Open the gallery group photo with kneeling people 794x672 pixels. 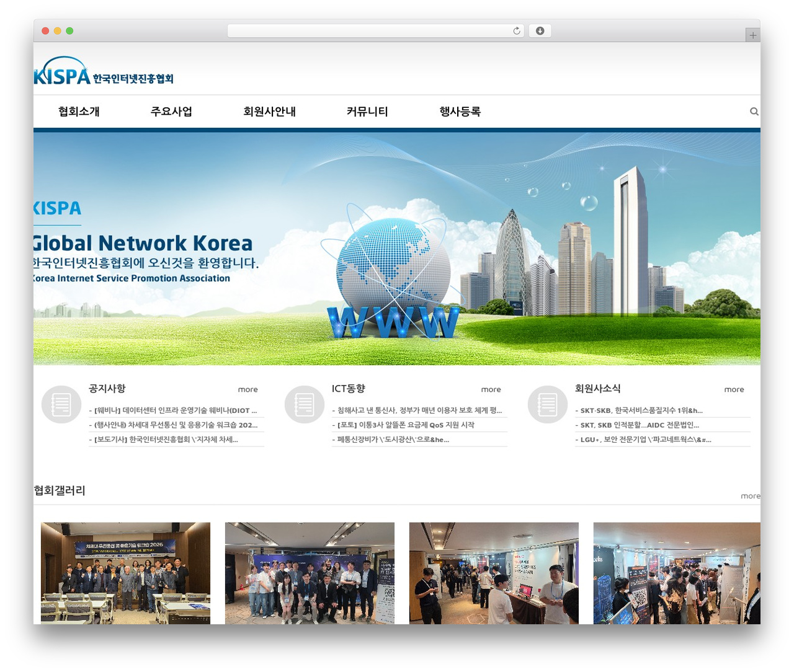pos(310,573)
